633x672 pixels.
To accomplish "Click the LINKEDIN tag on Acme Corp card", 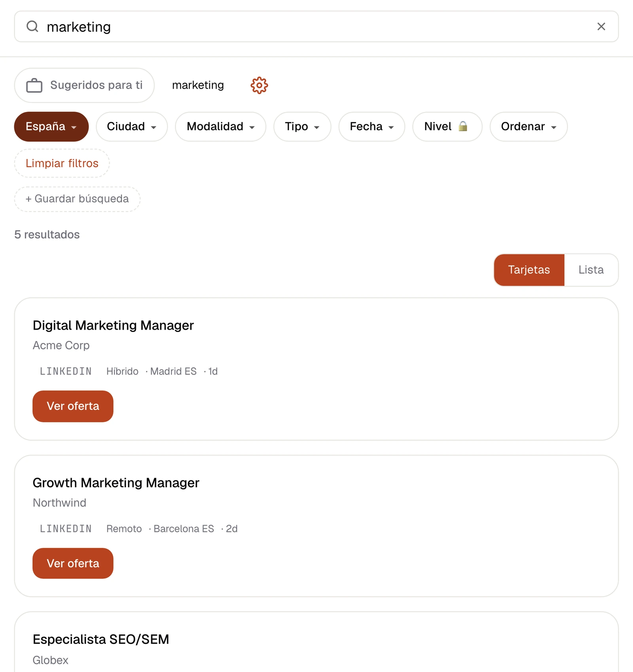I will coord(66,371).
